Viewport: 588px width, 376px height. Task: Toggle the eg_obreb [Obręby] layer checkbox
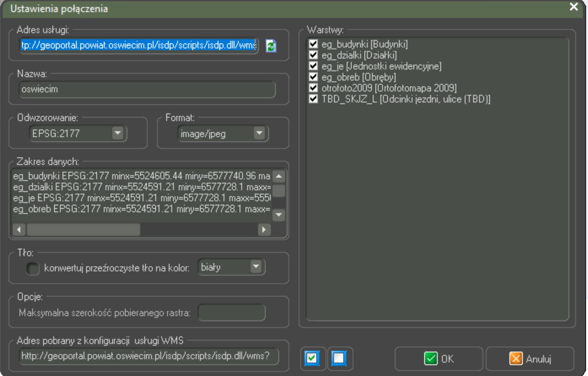(313, 77)
